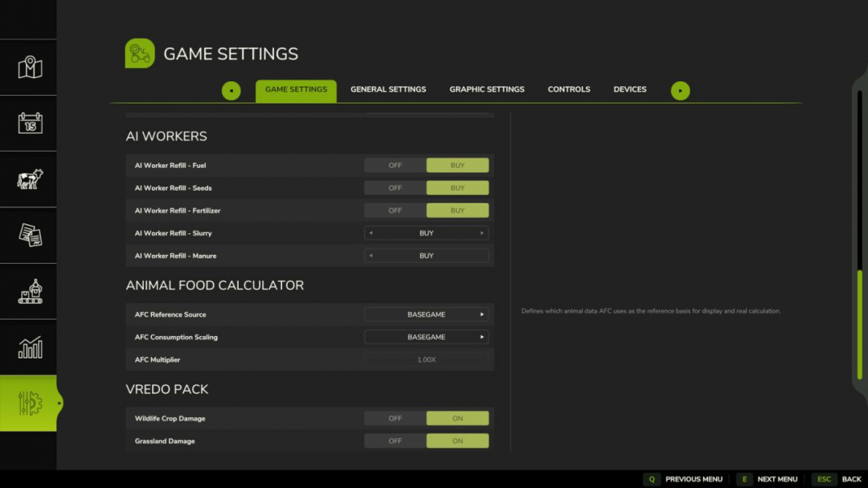
Task: Open the production chains icon
Action: (28, 291)
